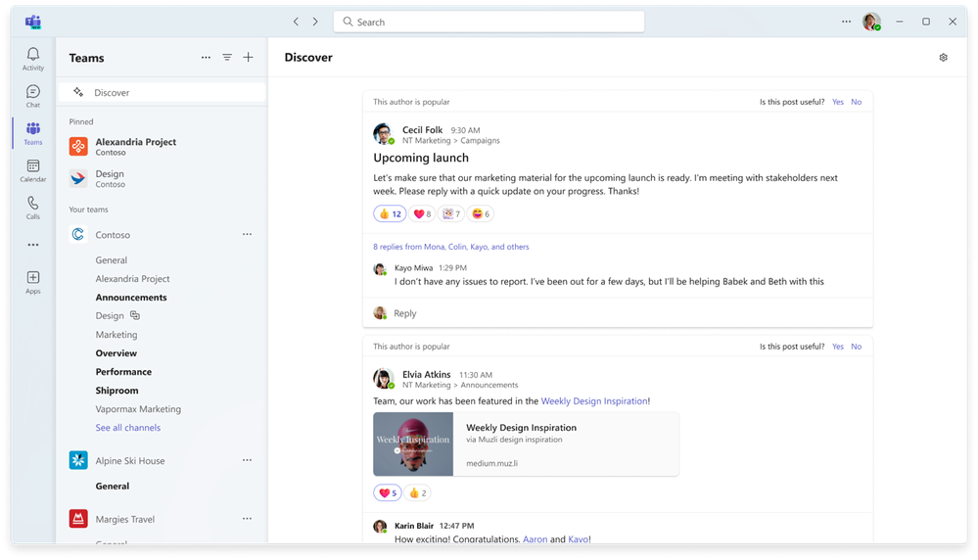Image resolution: width=978 pixels, height=560 pixels.
Task: Toggle laughing reaction with 6
Action: [481, 213]
